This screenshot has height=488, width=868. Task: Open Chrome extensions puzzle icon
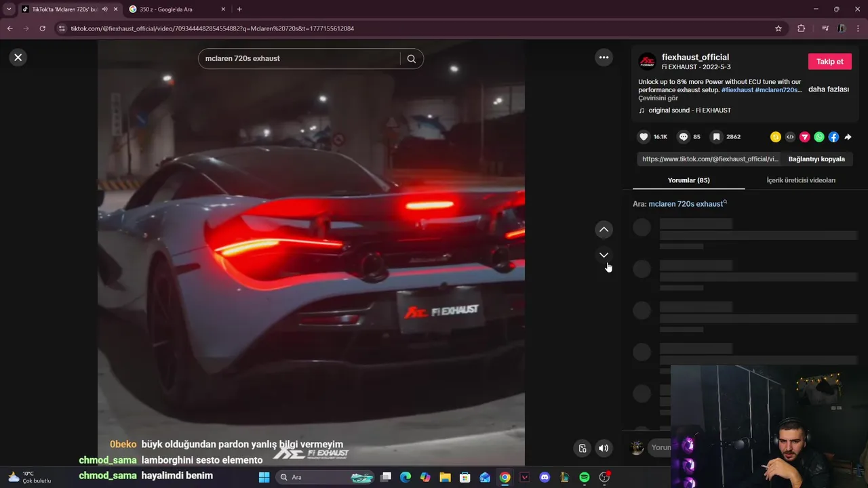(x=801, y=28)
